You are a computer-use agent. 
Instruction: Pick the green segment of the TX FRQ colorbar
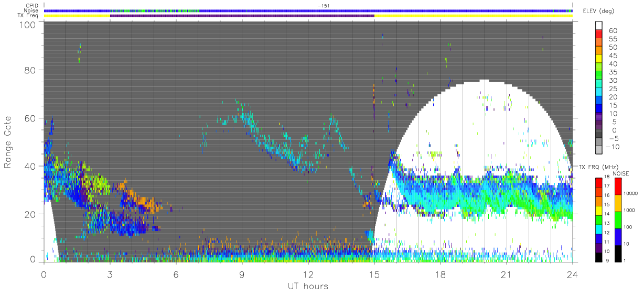[x=598, y=219]
